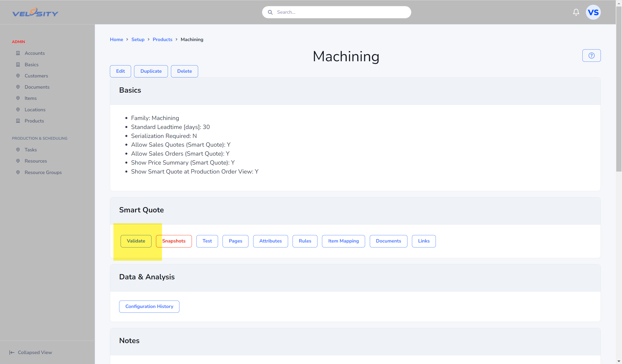Image resolution: width=622 pixels, height=364 pixels.
Task: Select the Rules tab in Smart Quote
Action: click(x=305, y=241)
